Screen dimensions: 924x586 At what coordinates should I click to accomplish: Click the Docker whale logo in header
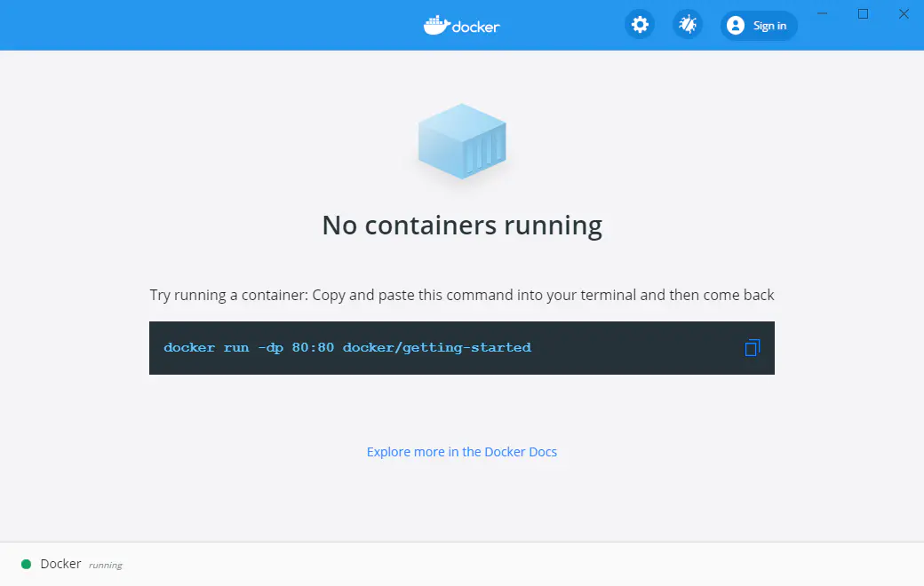436,25
